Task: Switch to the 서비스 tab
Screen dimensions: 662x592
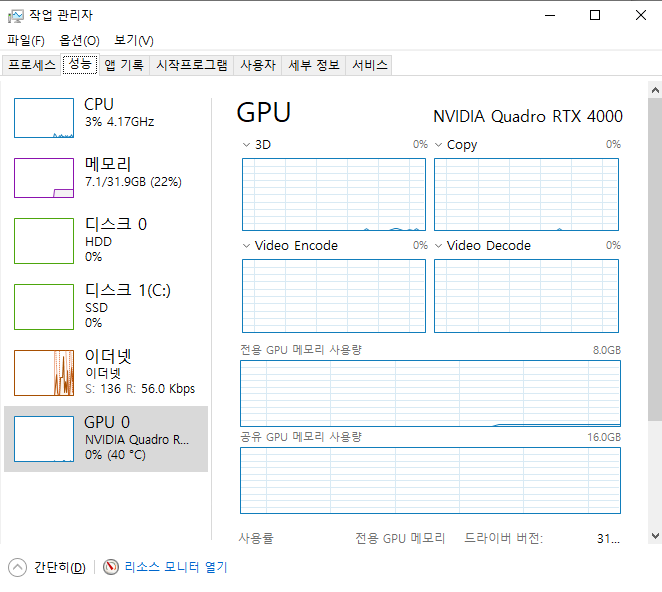Action: (x=369, y=65)
